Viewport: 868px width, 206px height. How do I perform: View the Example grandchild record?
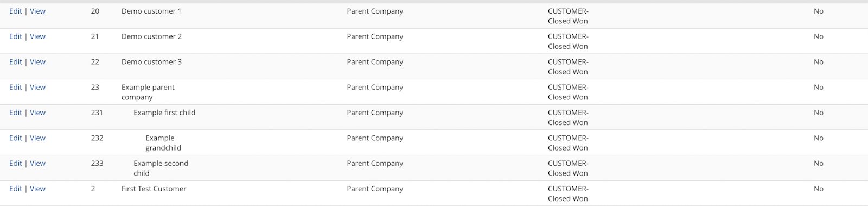(37, 138)
